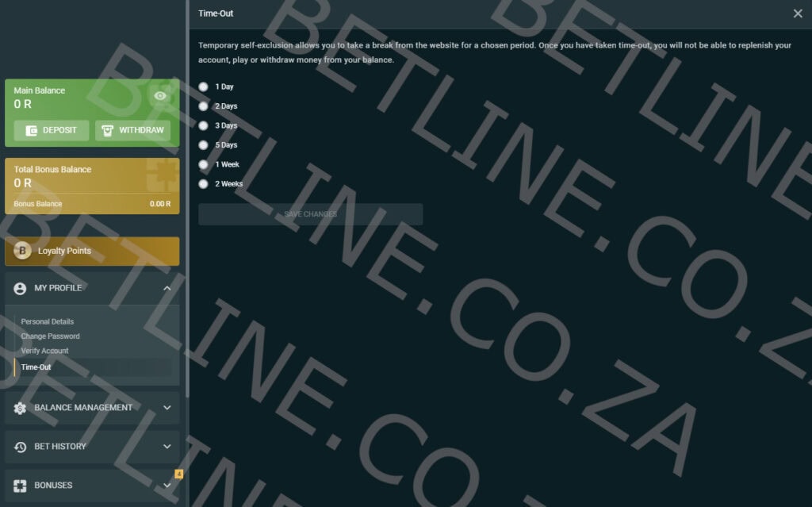Click the Bonuses notification badge
812x507 pixels.
178,474
